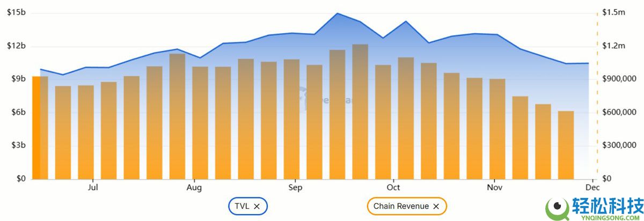Select the Nov month label

pos(494,188)
